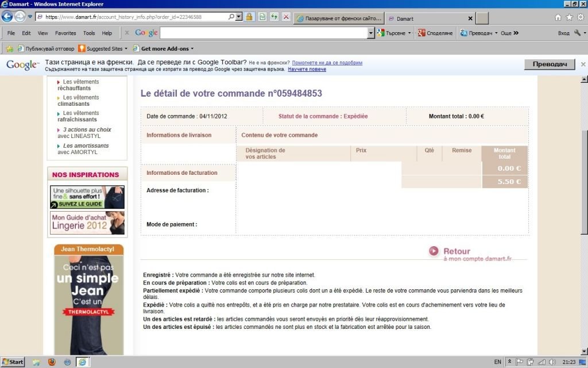Open the Windows Start button
The height and width of the screenshot is (368, 588).
[13, 362]
